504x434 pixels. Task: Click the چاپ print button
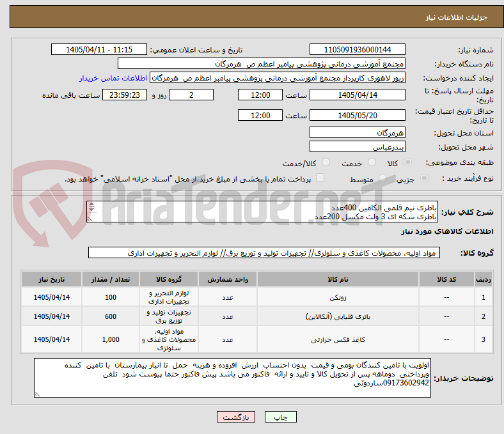click(281, 417)
